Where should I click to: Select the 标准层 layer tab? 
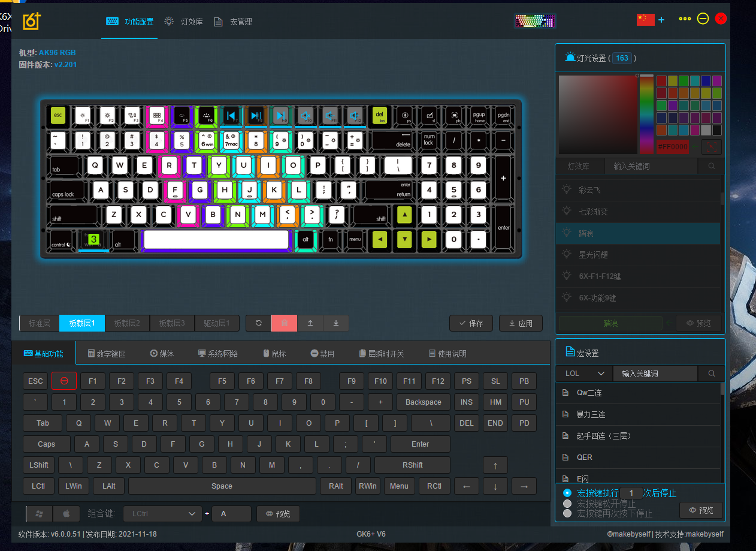(x=40, y=323)
